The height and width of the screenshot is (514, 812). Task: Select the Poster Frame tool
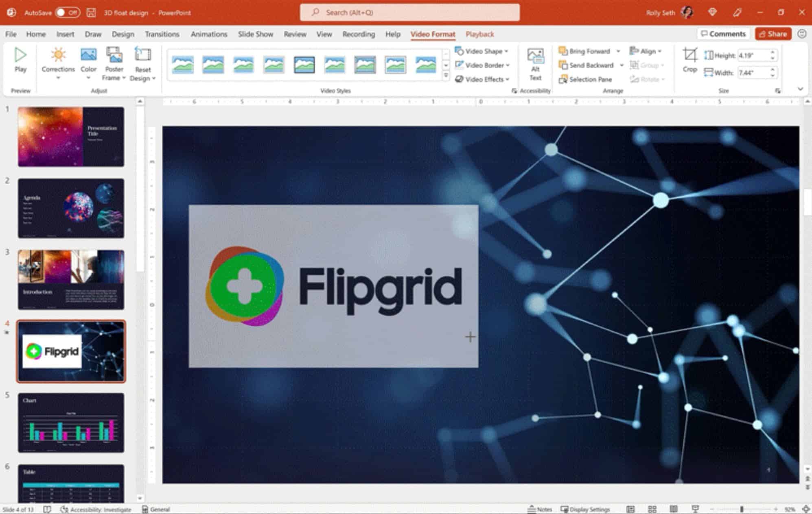click(x=114, y=65)
